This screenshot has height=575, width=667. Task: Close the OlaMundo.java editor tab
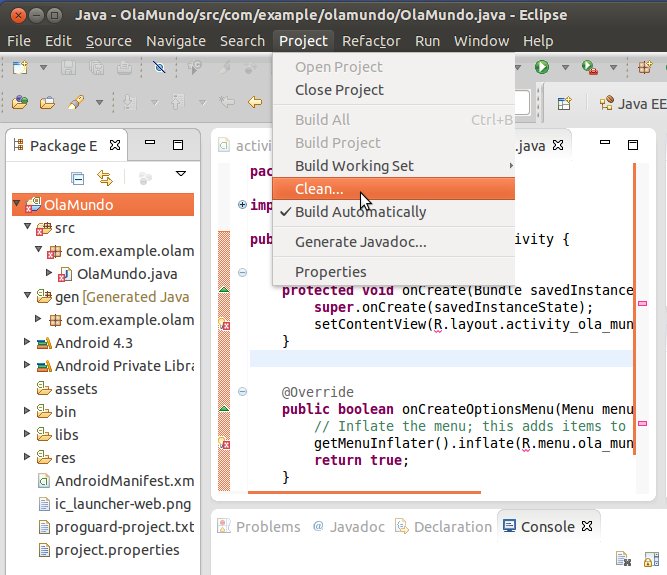tap(558, 145)
